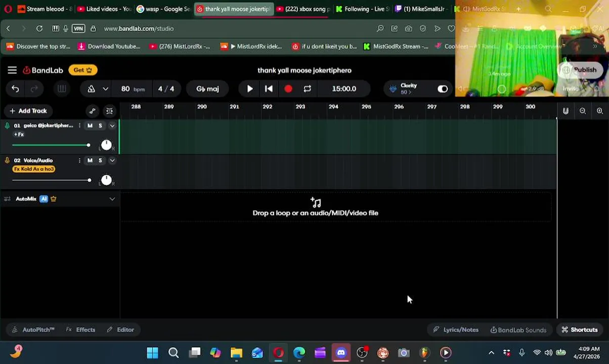Expand track 02 Voice/Audio chevron

112,160
